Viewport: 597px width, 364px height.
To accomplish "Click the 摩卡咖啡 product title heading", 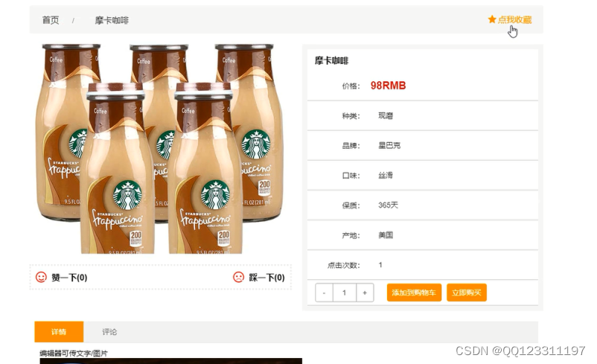I will click(331, 61).
